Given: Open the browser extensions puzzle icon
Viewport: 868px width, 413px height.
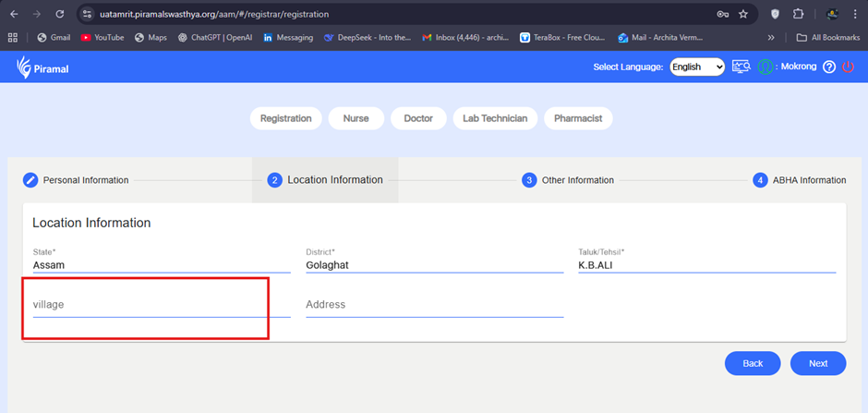Looking at the screenshot, I should [799, 15].
